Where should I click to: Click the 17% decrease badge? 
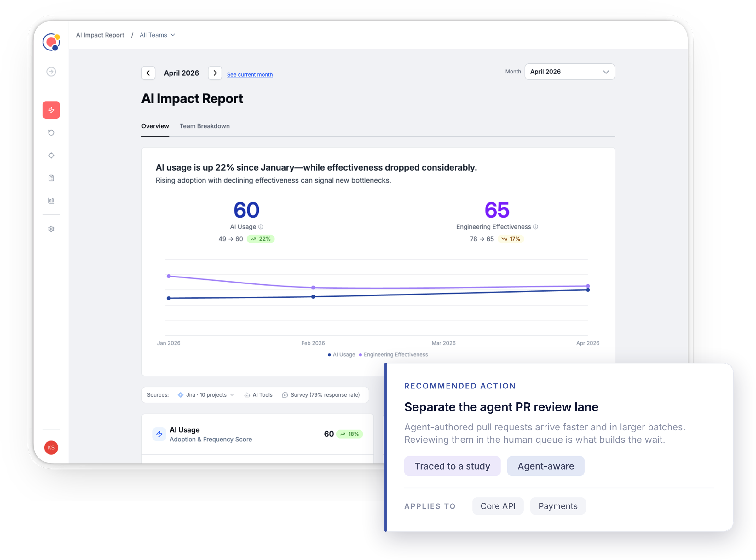(511, 239)
